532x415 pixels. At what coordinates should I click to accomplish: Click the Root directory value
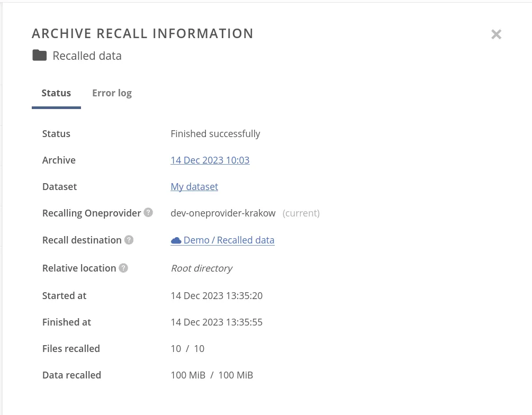point(201,268)
